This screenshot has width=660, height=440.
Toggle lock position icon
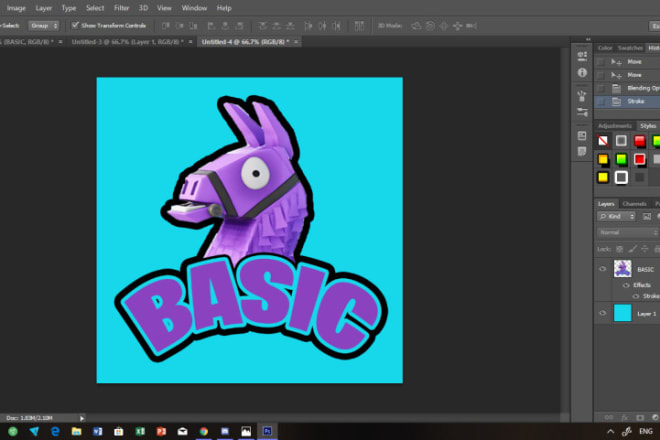point(644,249)
